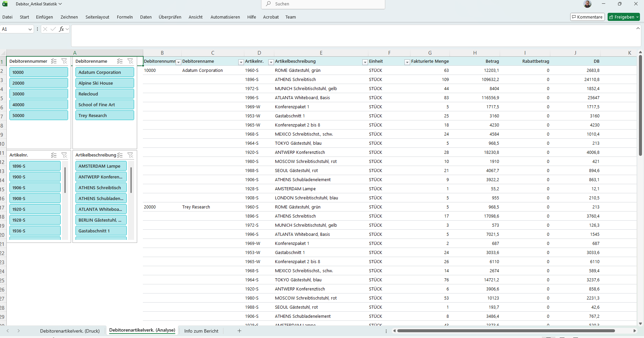Click the Name Box showing A1
The image size is (644, 338).
pos(14,29)
